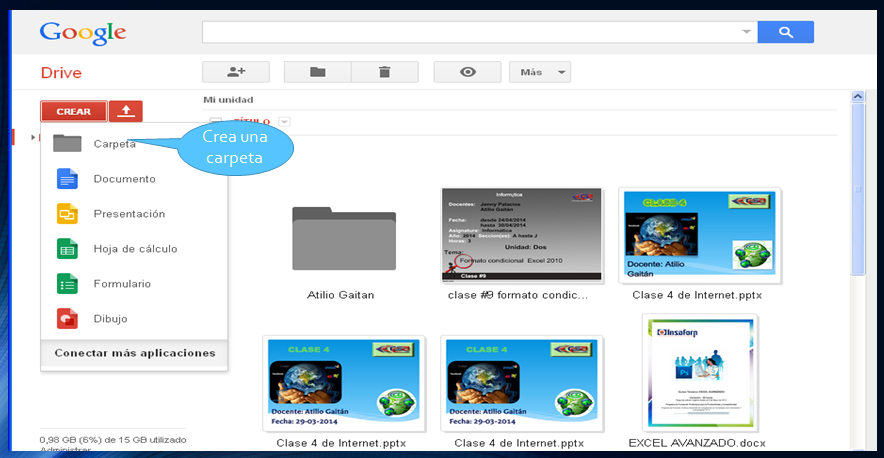Click the scrollbar up arrow
The height and width of the screenshot is (458, 884).
coord(858,96)
